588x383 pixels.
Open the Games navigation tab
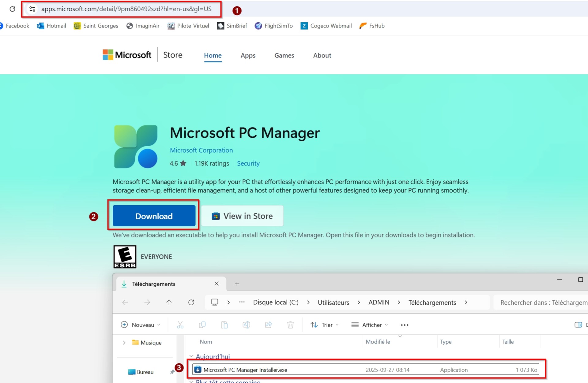tap(284, 55)
